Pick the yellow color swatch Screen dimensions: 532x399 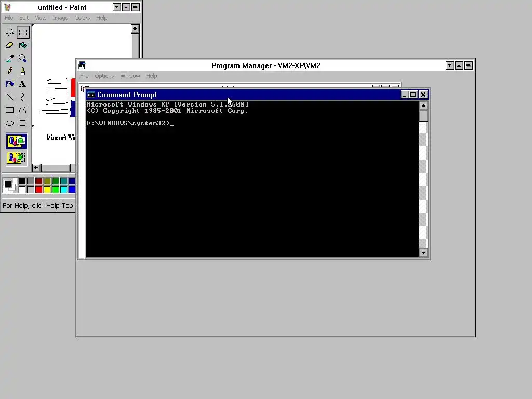[47, 189]
